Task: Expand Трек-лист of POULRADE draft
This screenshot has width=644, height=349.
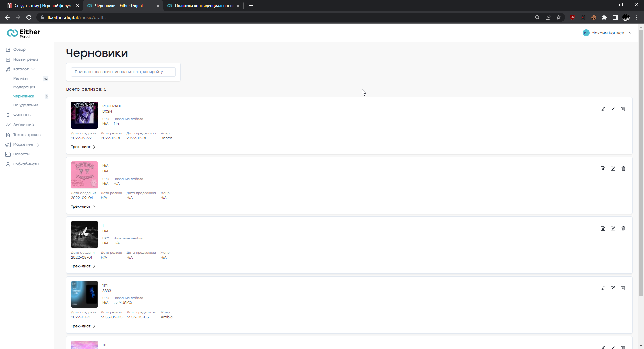Action: click(x=83, y=147)
